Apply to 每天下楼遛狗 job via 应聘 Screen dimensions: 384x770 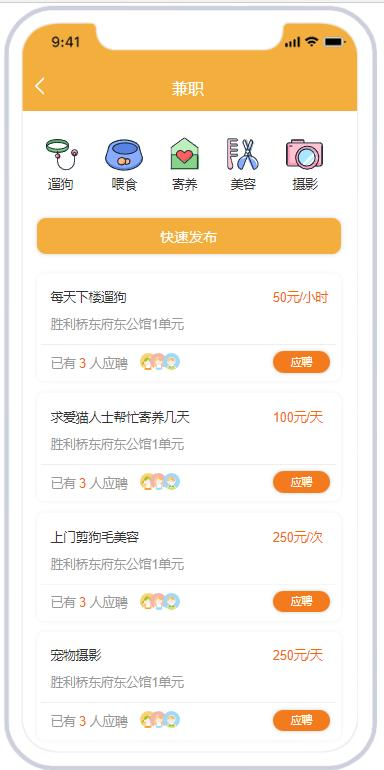[302, 362]
